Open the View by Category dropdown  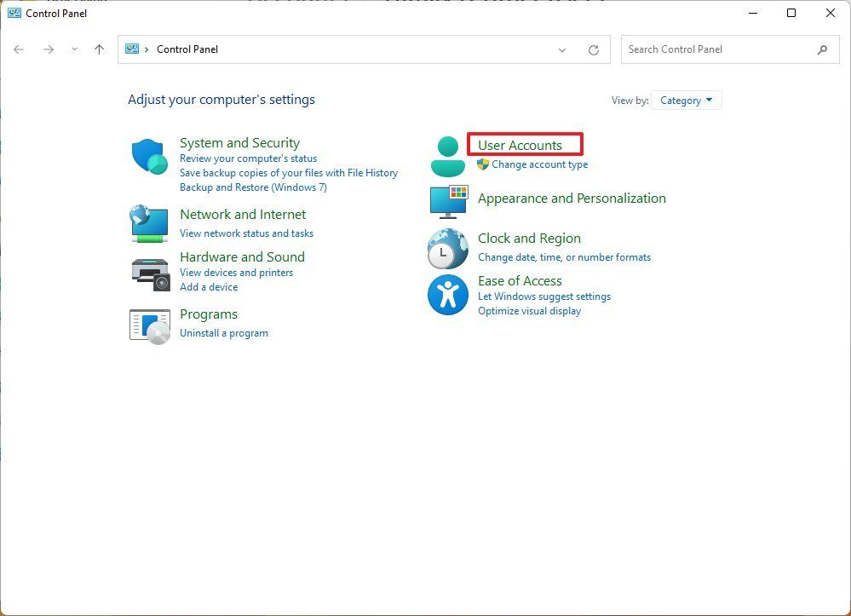point(686,100)
